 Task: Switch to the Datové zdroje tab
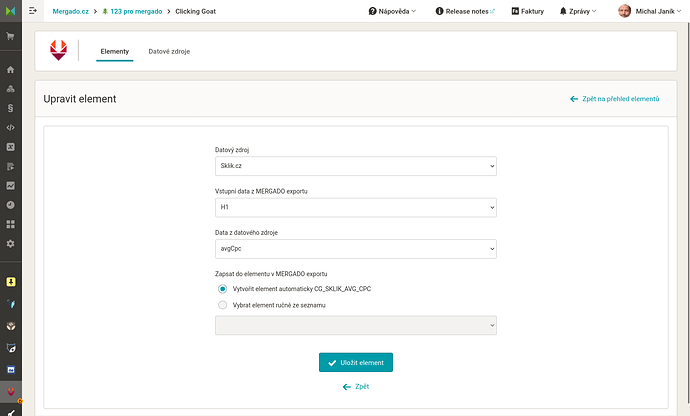coord(169,52)
